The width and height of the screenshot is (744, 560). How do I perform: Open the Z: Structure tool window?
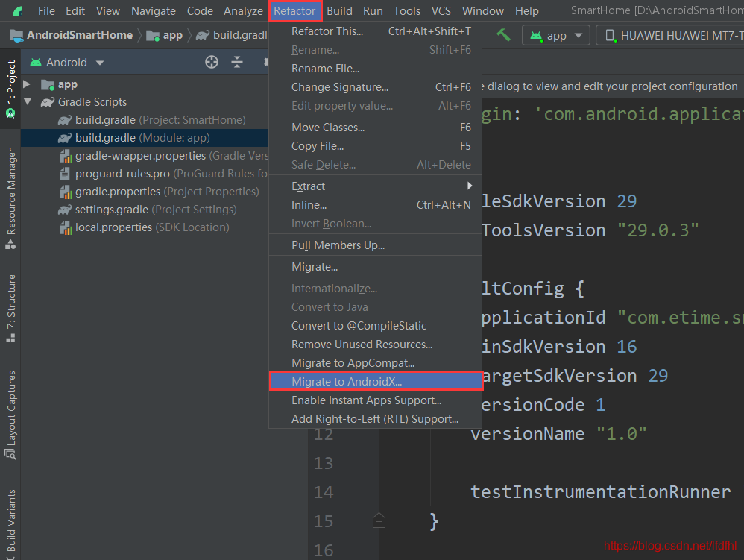[x=11, y=308]
